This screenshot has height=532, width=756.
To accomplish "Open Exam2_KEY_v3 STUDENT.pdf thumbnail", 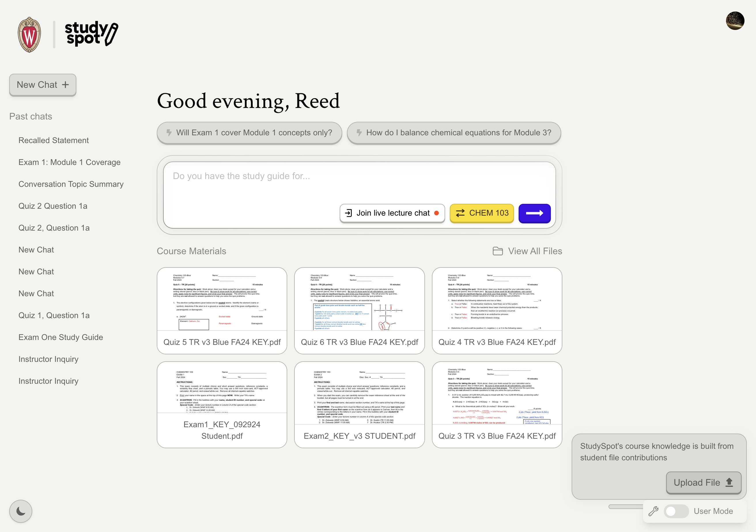I will [359, 404].
